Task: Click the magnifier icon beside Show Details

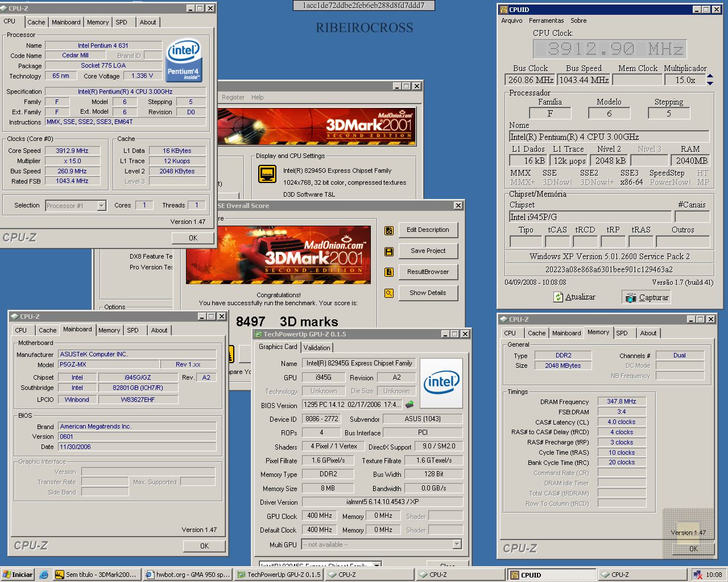Action: coord(389,293)
